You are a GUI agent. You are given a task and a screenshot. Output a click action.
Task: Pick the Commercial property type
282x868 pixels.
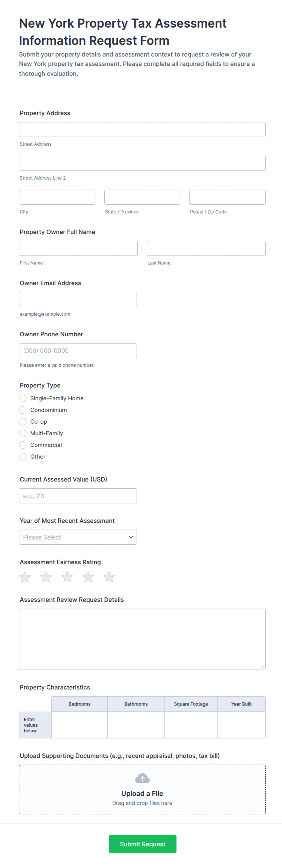(22, 445)
